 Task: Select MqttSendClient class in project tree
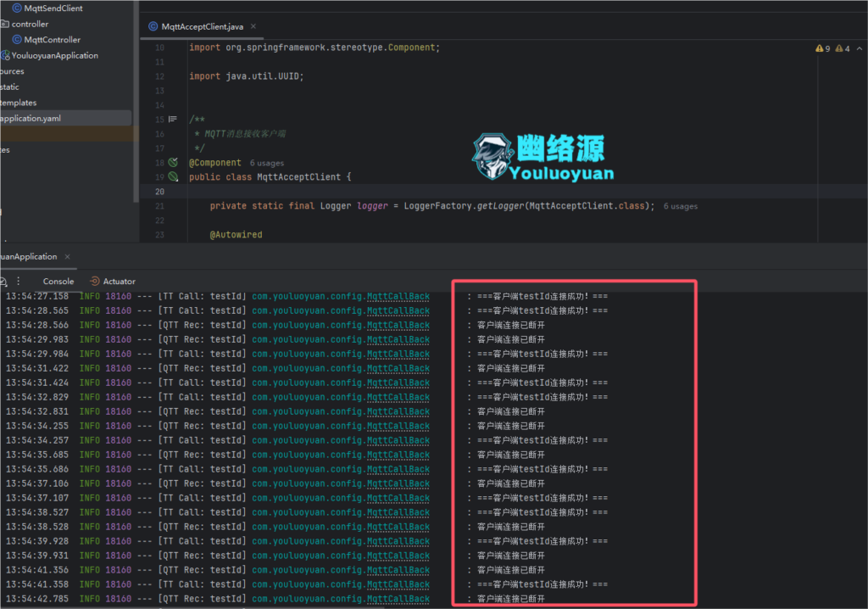(53, 8)
